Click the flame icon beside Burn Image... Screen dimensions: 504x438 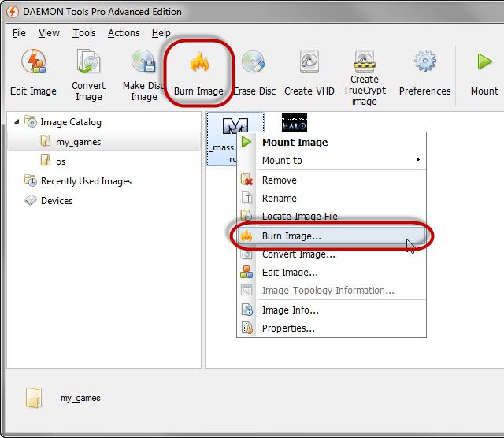[x=246, y=236]
